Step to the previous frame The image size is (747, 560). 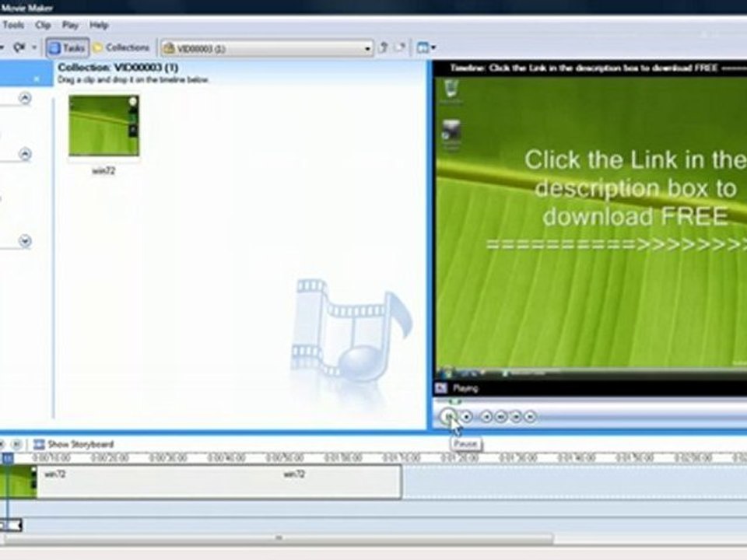[x=500, y=417]
